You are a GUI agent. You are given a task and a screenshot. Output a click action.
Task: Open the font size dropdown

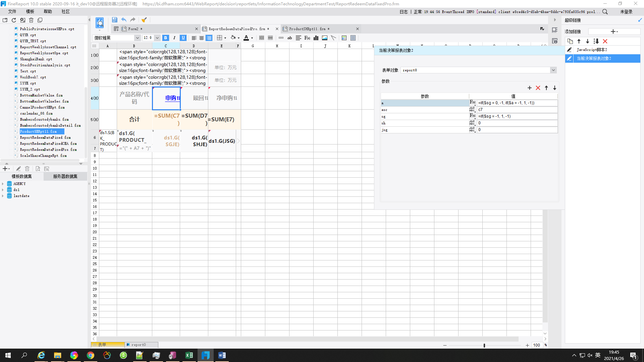pyautogui.click(x=157, y=38)
